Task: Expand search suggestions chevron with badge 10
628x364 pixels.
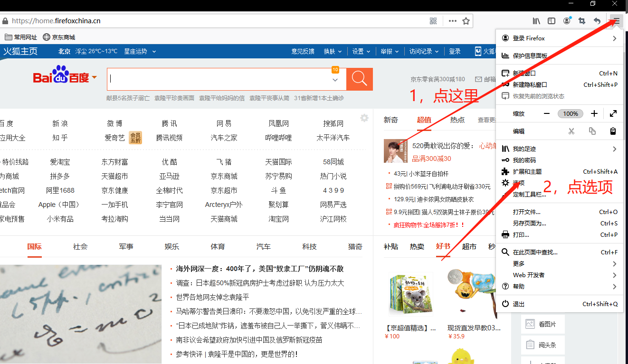Action: coord(335,79)
